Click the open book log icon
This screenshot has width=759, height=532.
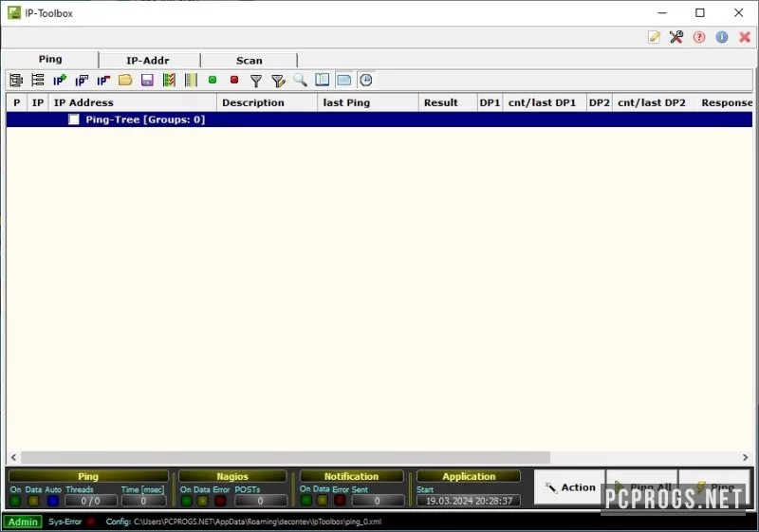tap(322, 81)
